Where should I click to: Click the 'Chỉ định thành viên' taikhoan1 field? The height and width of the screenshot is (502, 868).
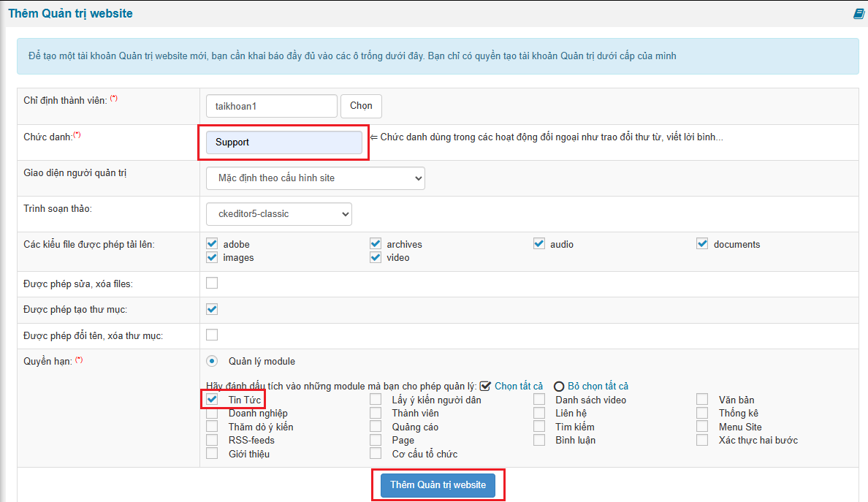coord(271,106)
